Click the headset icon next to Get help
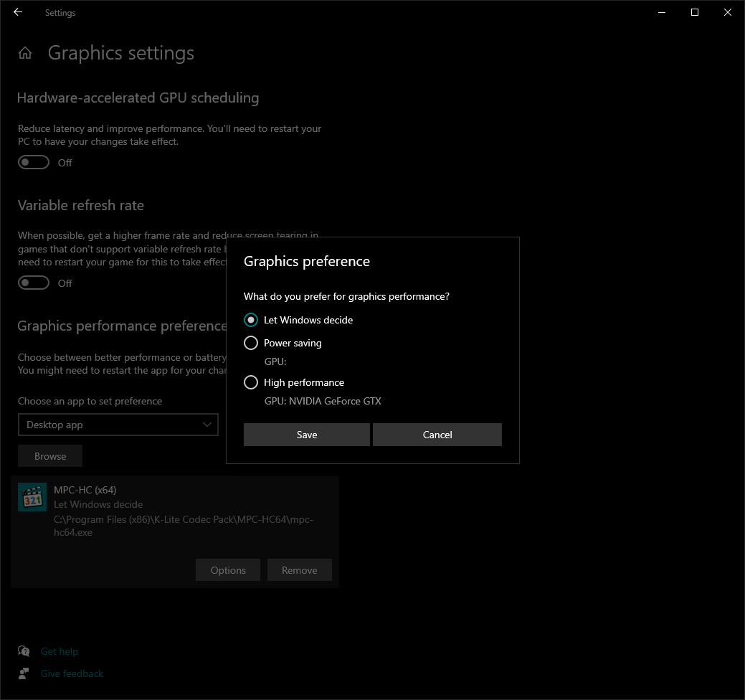The image size is (745, 700). 24,651
